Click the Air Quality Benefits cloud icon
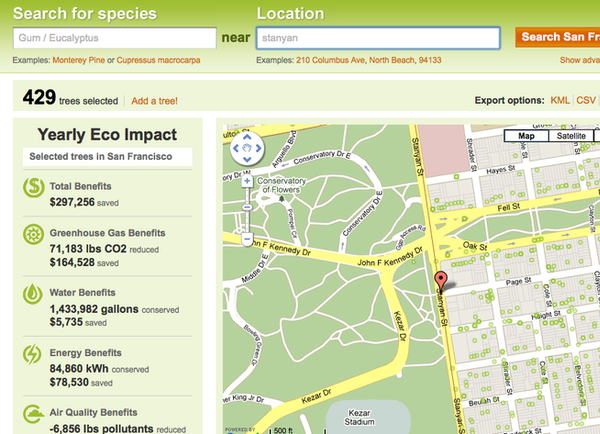The height and width of the screenshot is (434, 600). [x=33, y=414]
